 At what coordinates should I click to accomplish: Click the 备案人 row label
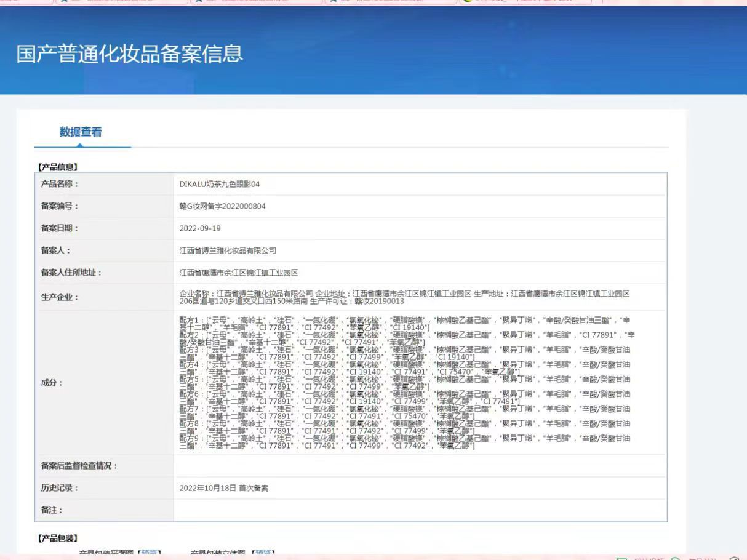[x=56, y=250]
